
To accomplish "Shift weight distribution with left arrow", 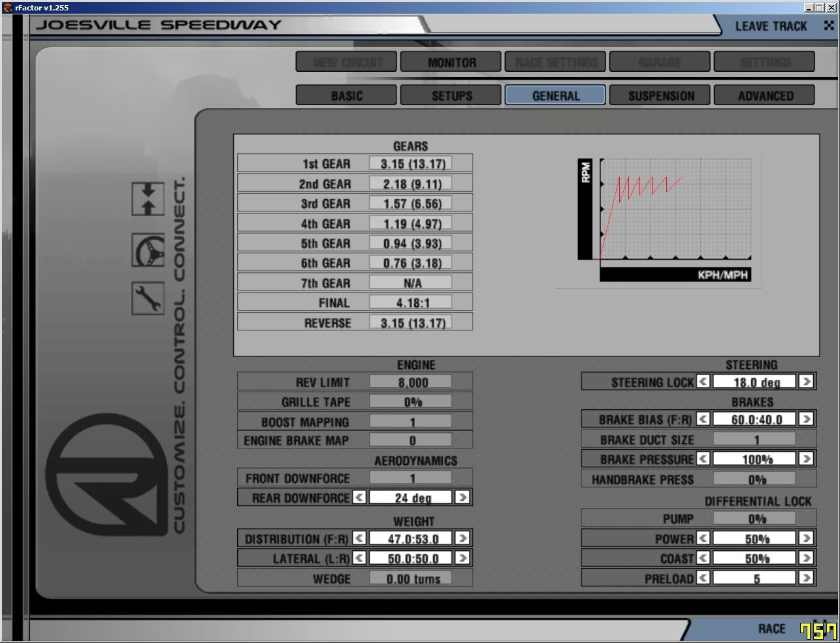I will 359,539.
